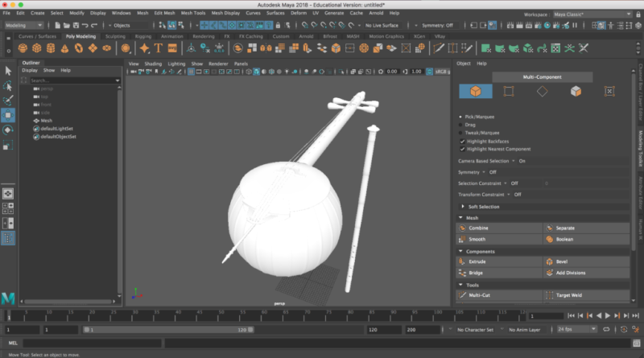Open the Modeling menu set dropdown
Viewport: 644px width, 358px height.
(24, 25)
